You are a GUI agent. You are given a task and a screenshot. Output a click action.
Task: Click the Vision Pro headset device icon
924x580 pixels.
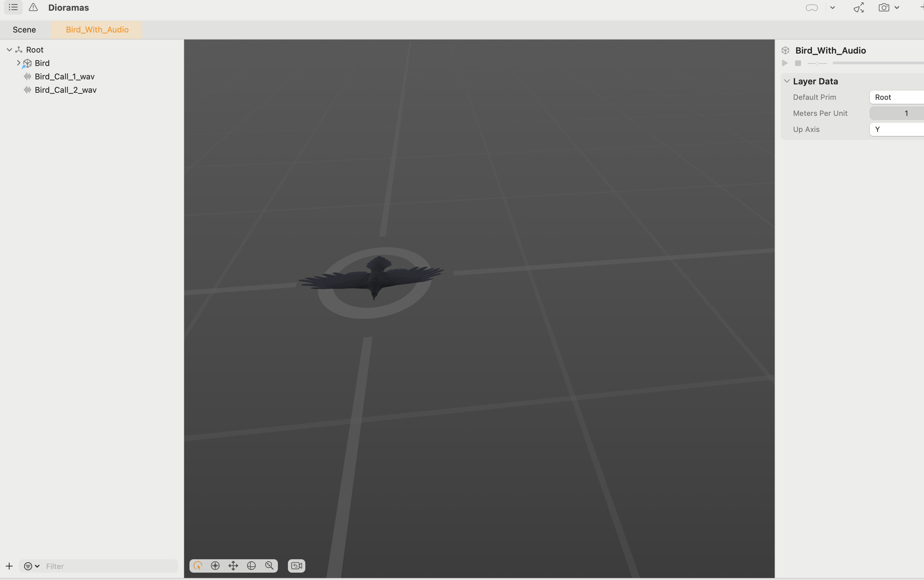[x=812, y=8]
